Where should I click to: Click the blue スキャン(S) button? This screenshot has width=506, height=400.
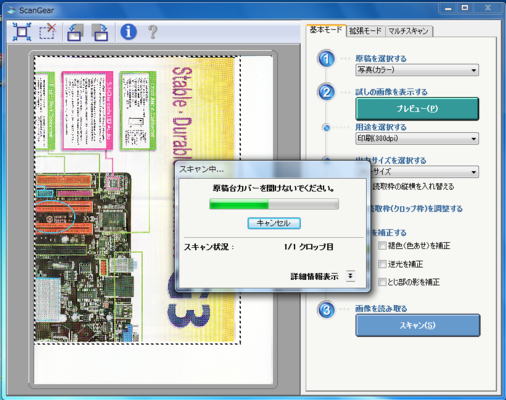(x=418, y=325)
